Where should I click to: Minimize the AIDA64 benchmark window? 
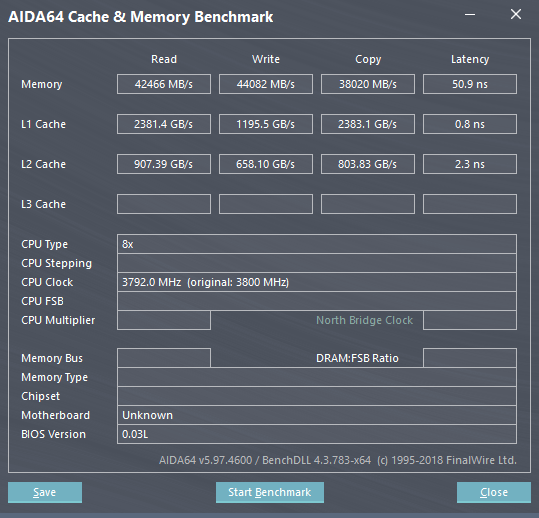click(470, 15)
